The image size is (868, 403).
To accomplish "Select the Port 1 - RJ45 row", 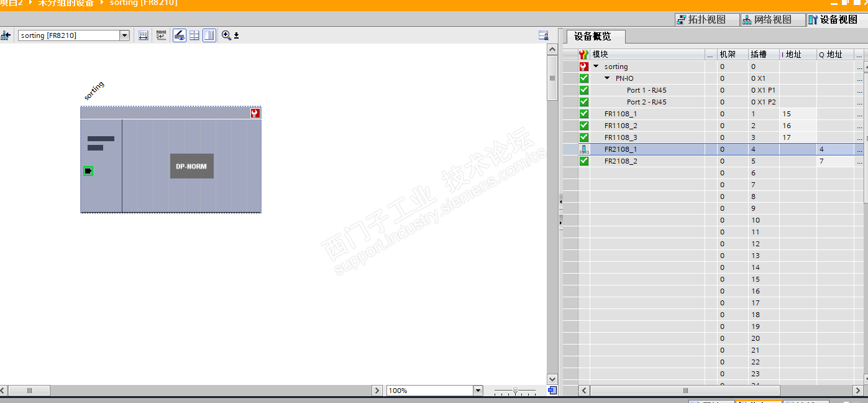I will pos(713,90).
